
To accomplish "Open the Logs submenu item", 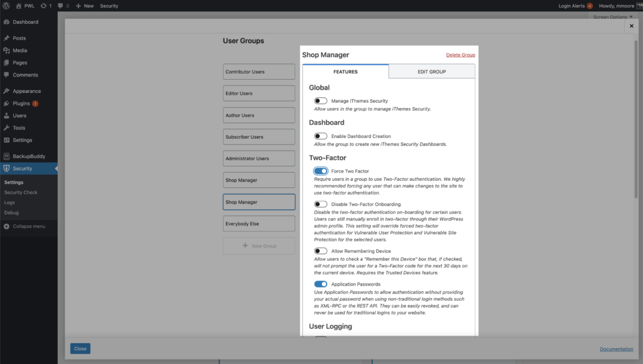I will click(9, 203).
